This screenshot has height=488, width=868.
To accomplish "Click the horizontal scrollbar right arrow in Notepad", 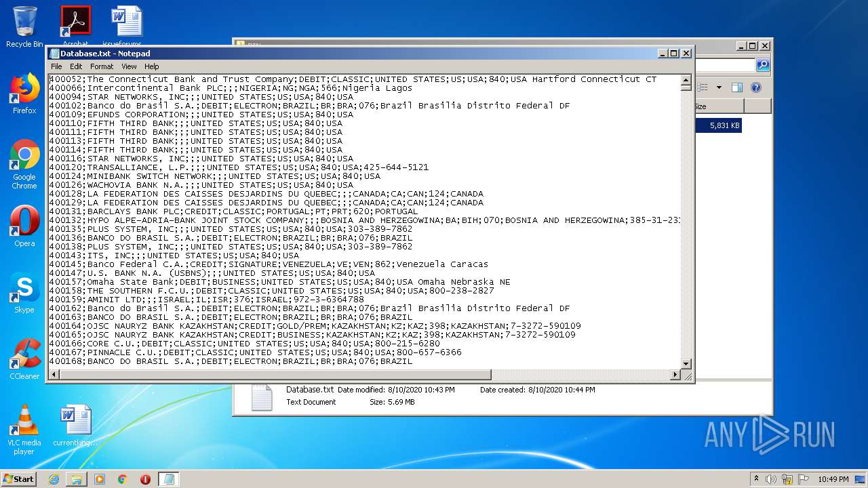I will (x=675, y=375).
